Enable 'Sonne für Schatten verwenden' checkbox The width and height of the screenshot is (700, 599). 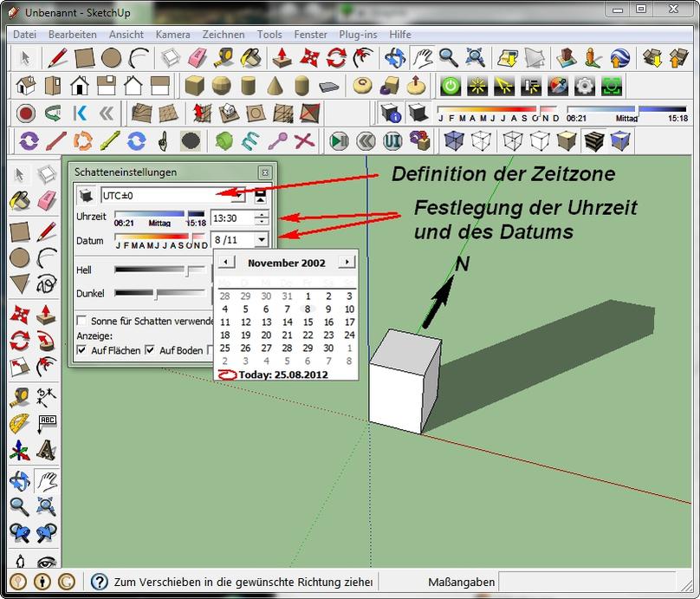click(81, 321)
